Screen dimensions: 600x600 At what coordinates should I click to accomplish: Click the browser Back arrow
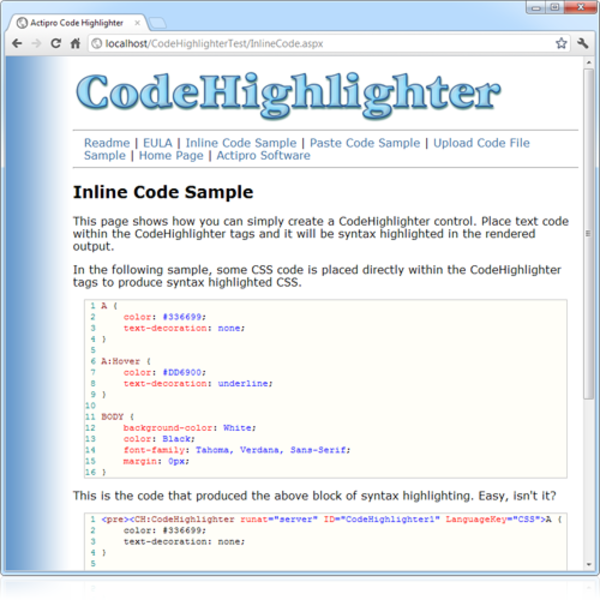(x=16, y=44)
